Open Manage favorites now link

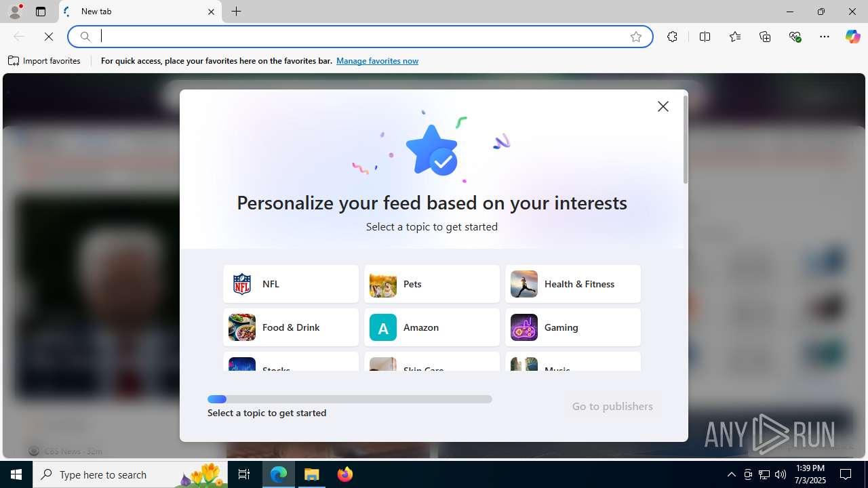[x=377, y=61]
